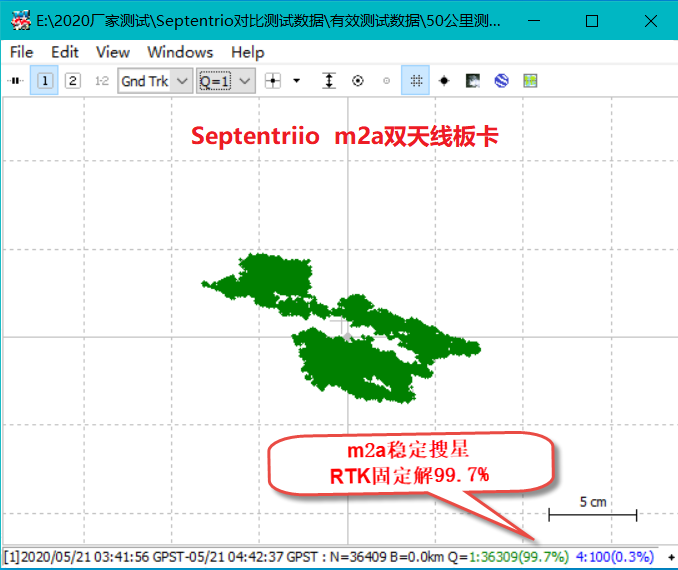The width and height of the screenshot is (678, 570).
Task: Open the blue globe map view icon
Action: click(502, 81)
